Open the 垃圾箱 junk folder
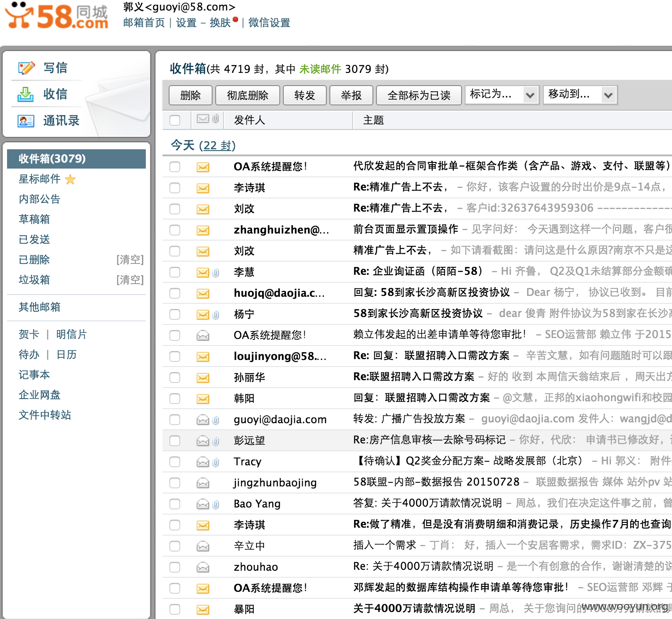This screenshot has width=672, height=619. coord(34,280)
